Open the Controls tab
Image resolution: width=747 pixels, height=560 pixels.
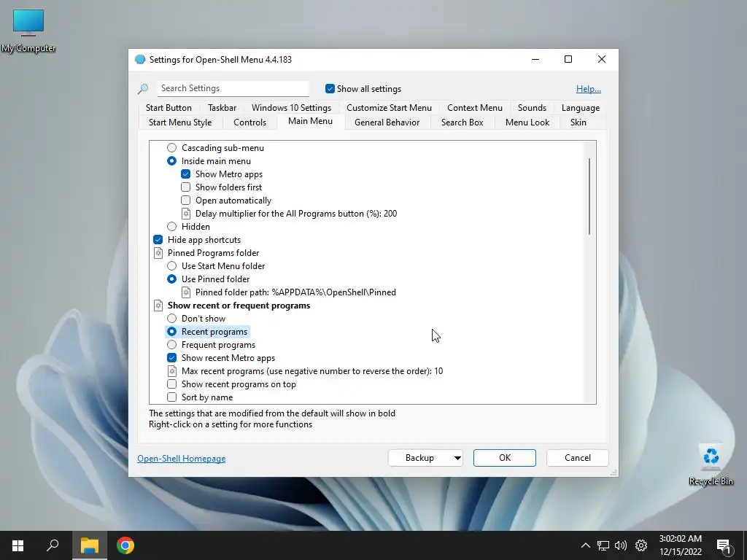point(249,122)
